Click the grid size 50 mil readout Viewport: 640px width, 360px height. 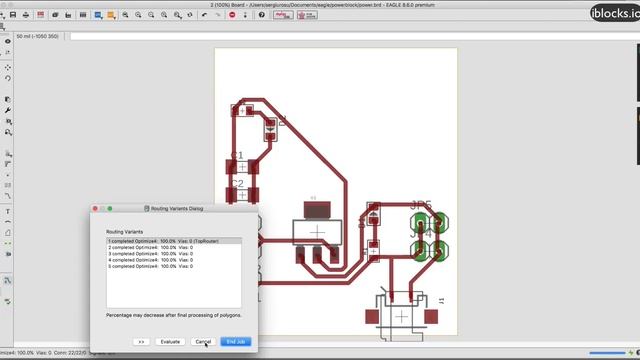(38, 36)
